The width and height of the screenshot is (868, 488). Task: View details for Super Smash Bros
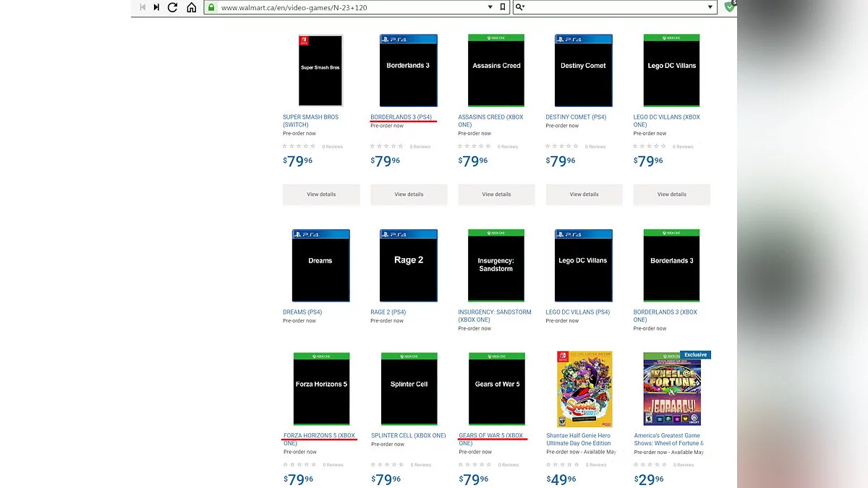pyautogui.click(x=321, y=194)
